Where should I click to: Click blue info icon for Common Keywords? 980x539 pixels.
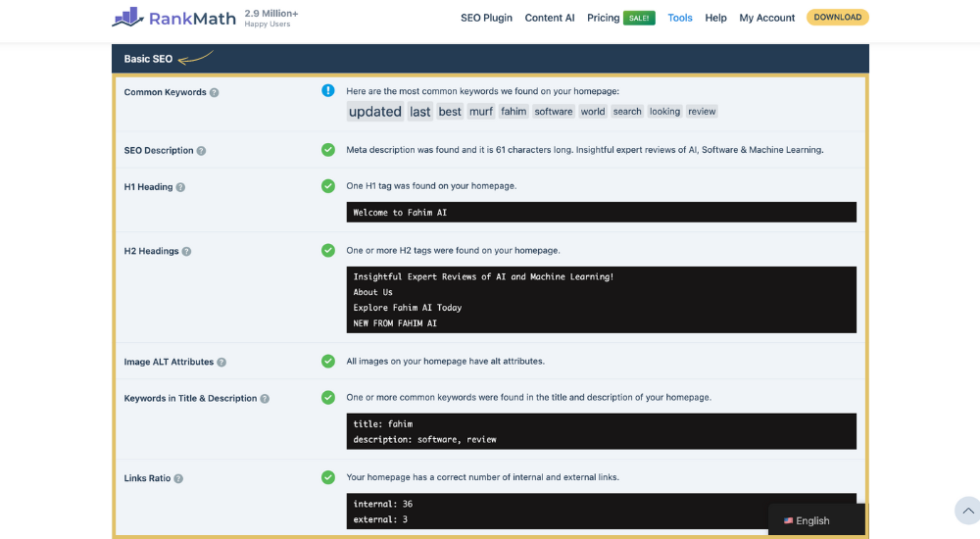point(328,91)
